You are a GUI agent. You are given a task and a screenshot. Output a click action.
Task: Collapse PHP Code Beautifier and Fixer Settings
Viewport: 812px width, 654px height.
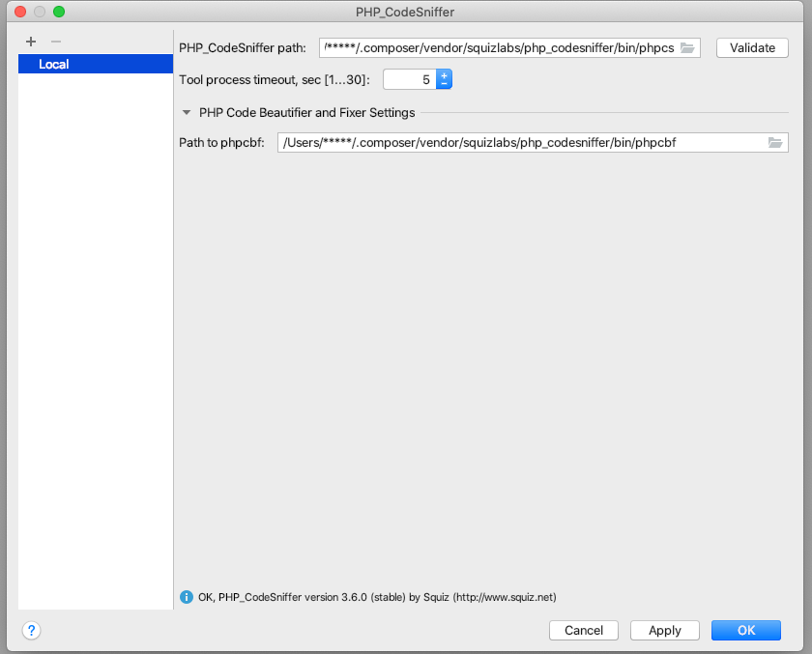click(x=186, y=112)
